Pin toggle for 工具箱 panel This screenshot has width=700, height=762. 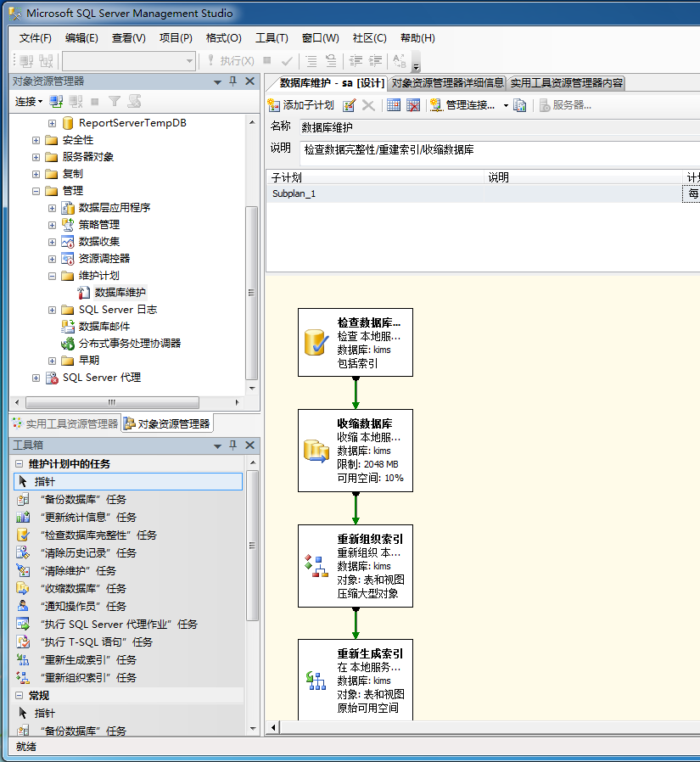(233, 445)
